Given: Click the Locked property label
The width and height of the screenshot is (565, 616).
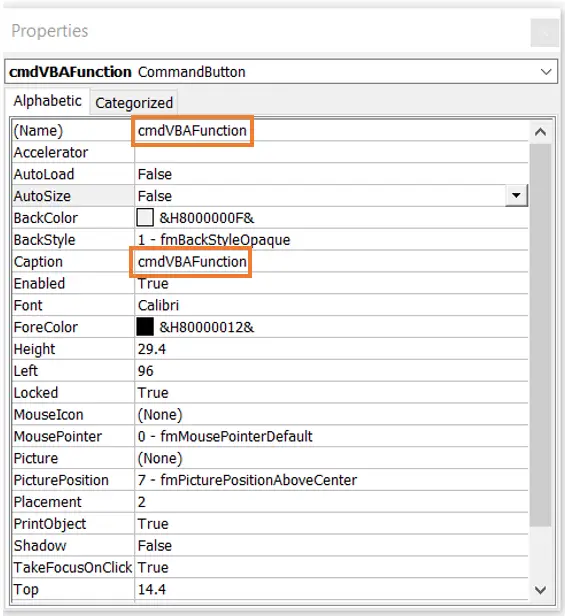Looking at the screenshot, I should click(36, 393).
